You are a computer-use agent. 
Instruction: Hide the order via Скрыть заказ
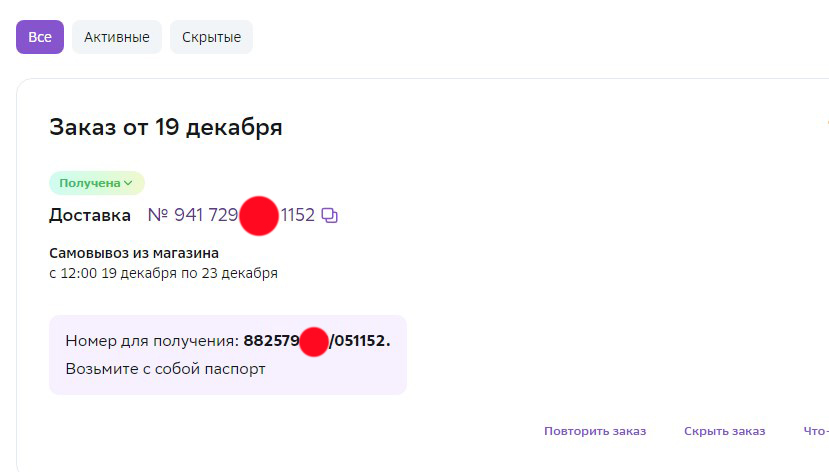coord(724,431)
